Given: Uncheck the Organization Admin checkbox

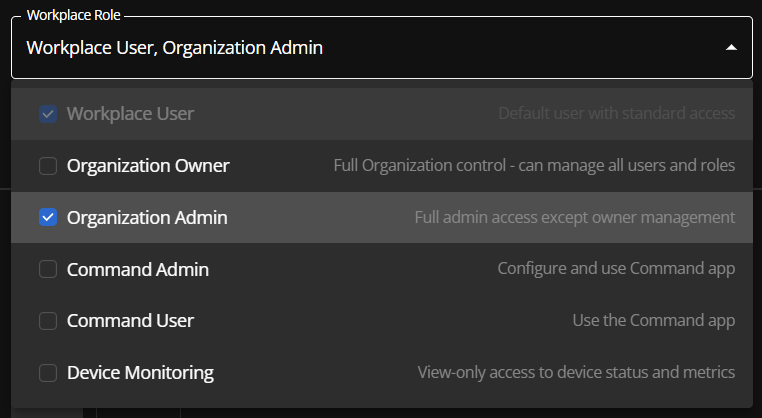Looking at the screenshot, I should pyautogui.click(x=48, y=217).
